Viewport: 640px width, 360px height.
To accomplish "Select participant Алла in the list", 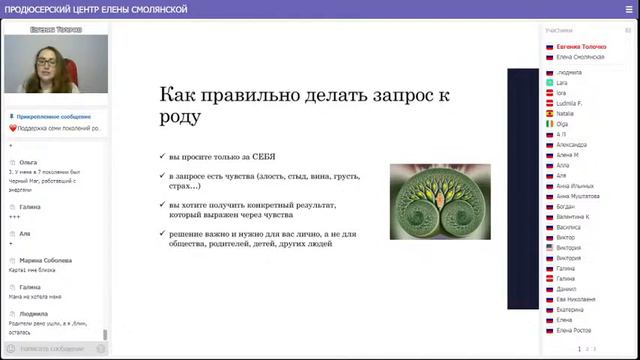I will tap(562, 165).
